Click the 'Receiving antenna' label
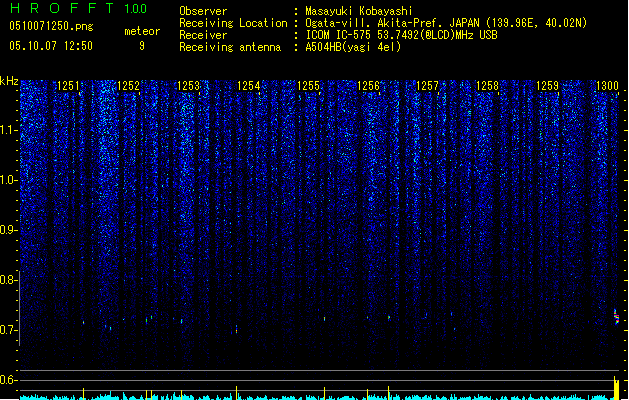Viewport: 629px width, 400px height. pyautogui.click(x=230, y=47)
